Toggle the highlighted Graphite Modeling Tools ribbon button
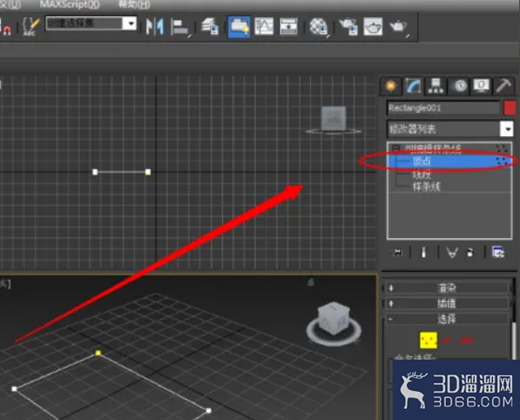Image resolution: width=520 pixels, height=420 pixels. tap(239, 26)
